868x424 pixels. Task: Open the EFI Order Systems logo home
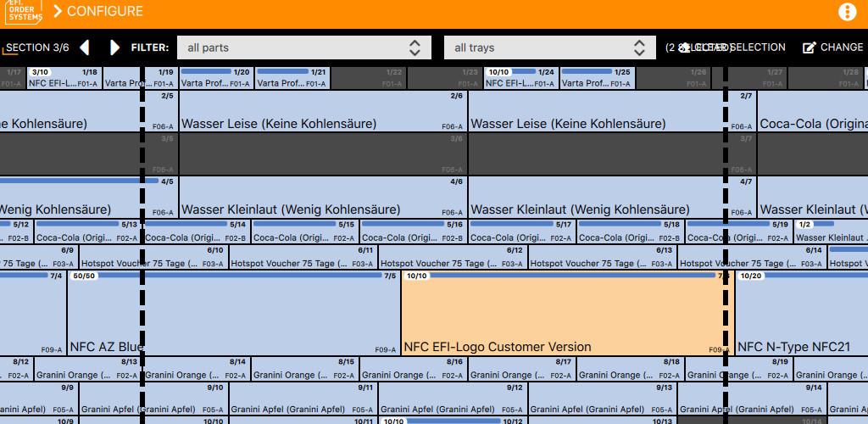click(23, 12)
